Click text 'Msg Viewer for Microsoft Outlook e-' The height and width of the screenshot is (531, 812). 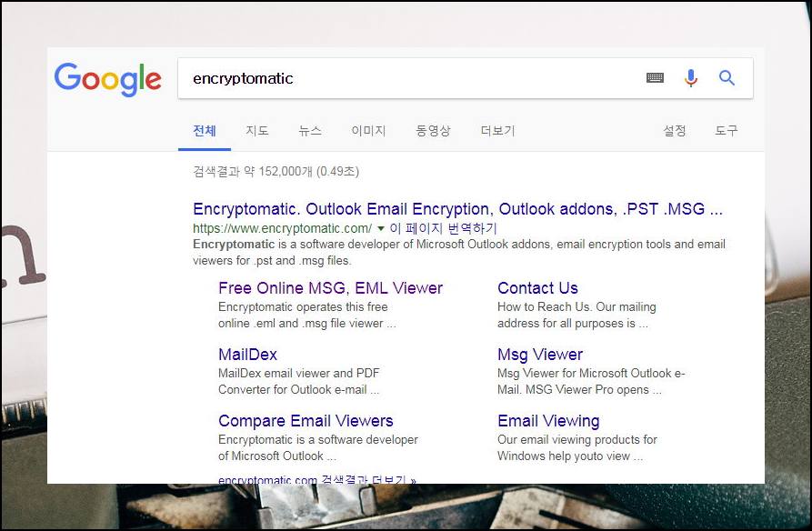point(591,373)
